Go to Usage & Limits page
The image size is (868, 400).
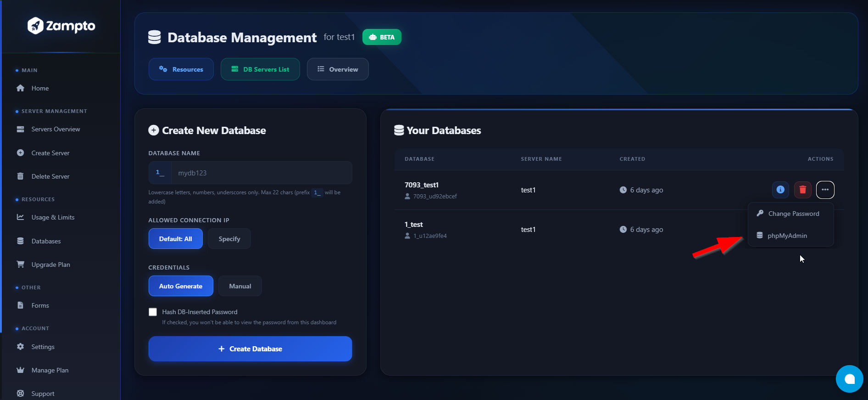click(x=53, y=217)
